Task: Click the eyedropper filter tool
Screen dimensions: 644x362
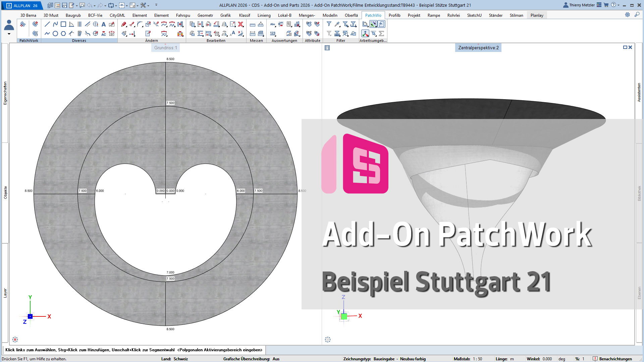Action: [337, 24]
